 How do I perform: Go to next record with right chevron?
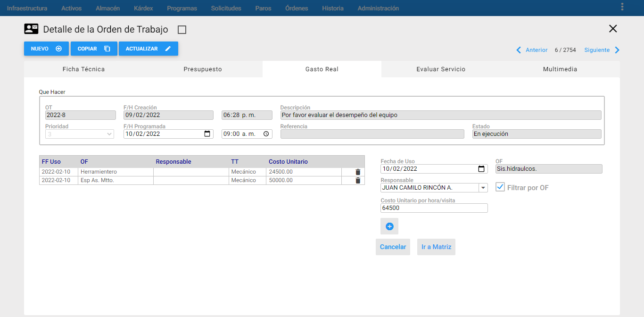(x=617, y=50)
